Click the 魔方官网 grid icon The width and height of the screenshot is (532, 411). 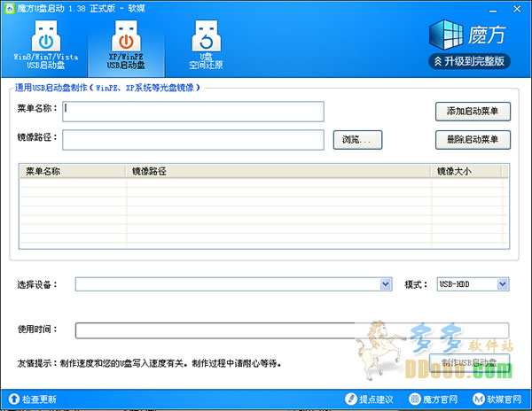point(415,399)
